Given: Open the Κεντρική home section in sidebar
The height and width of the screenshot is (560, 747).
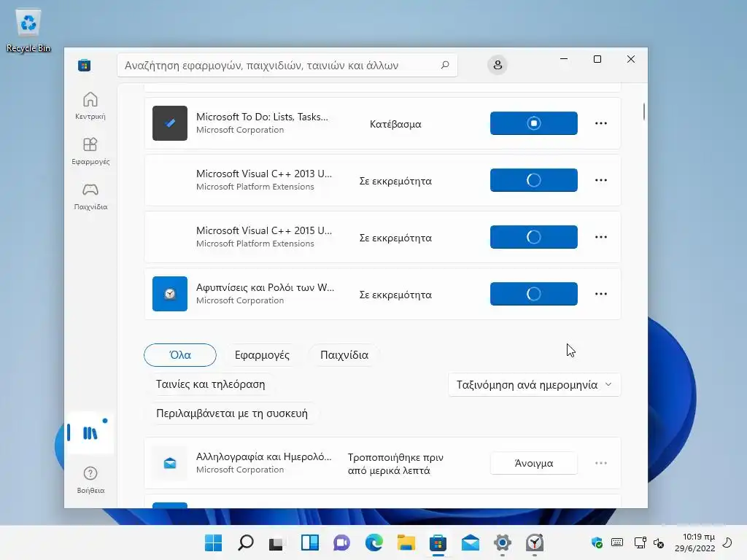Looking at the screenshot, I should coord(90,106).
